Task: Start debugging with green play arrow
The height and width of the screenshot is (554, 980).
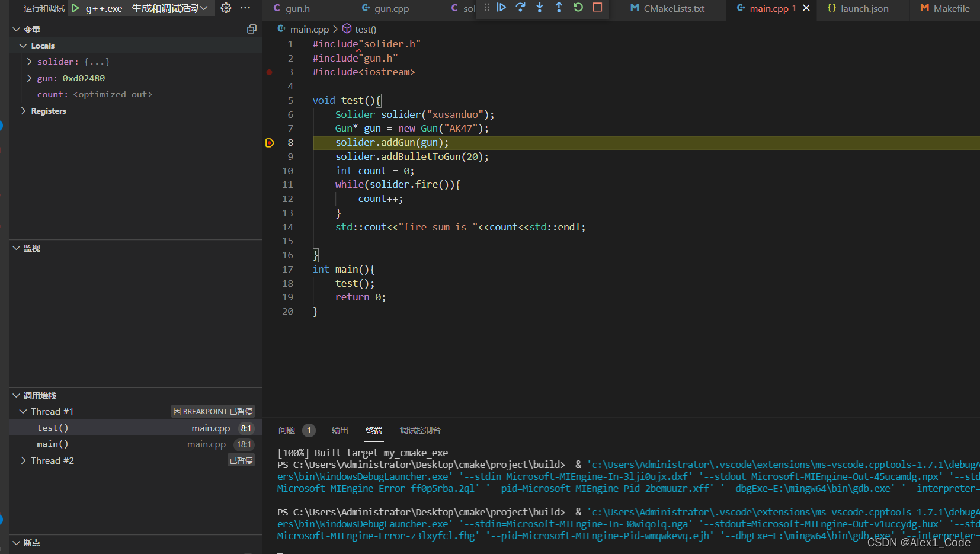Action: click(x=75, y=8)
